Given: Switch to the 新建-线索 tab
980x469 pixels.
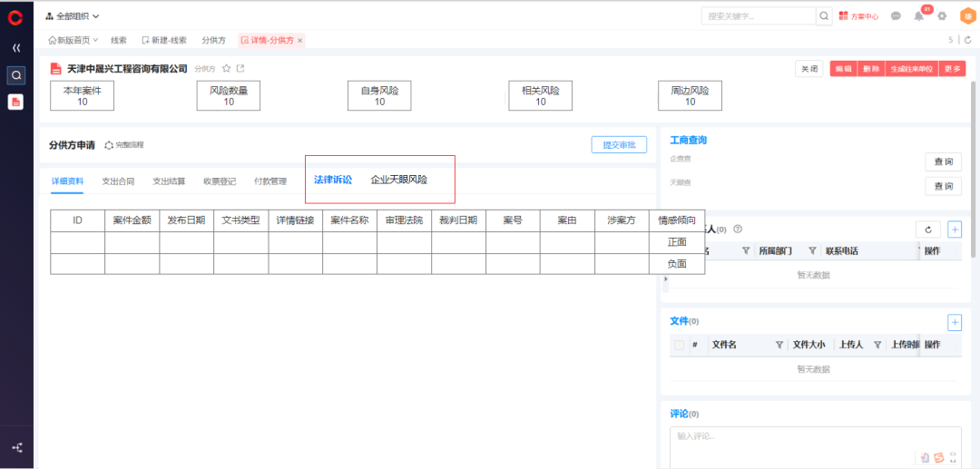Looking at the screenshot, I should pos(163,41).
